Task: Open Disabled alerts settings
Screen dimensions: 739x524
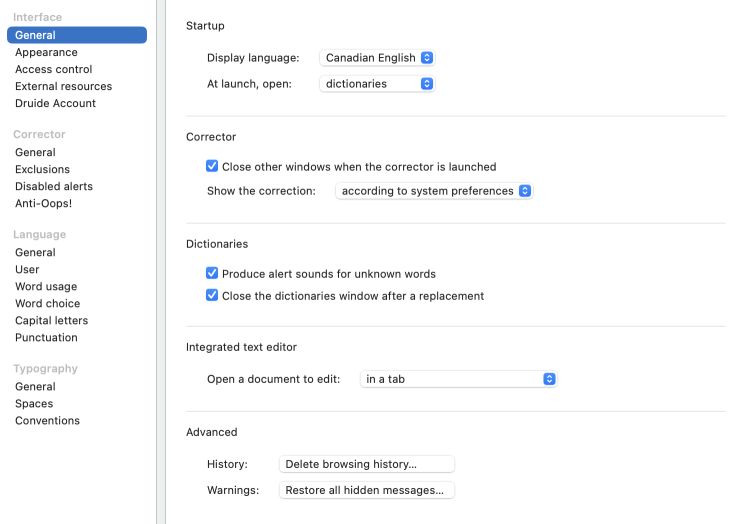Action: [54, 186]
